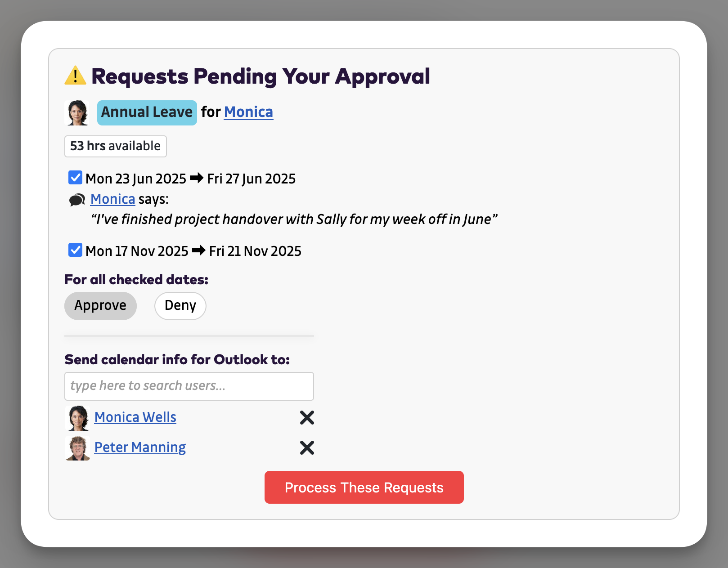The width and height of the screenshot is (728, 568).
Task: Click the arrow between the November dates
Action: (198, 250)
